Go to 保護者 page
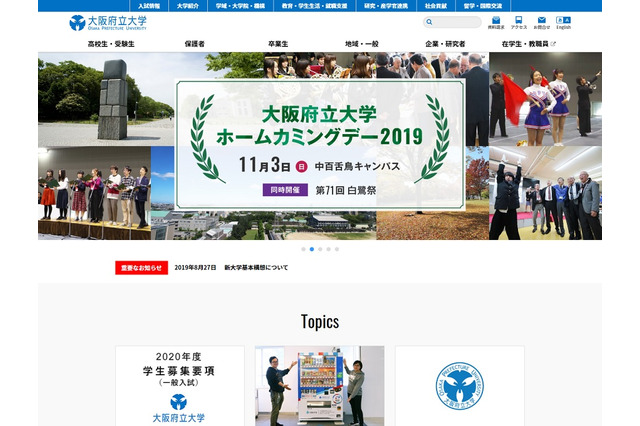The width and height of the screenshot is (640, 426). coord(195,44)
